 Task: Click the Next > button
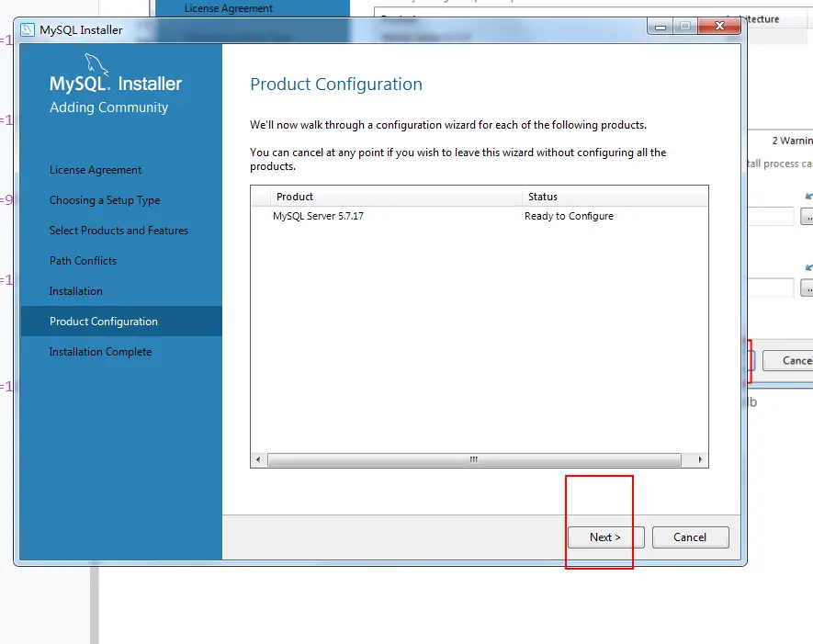tap(605, 537)
